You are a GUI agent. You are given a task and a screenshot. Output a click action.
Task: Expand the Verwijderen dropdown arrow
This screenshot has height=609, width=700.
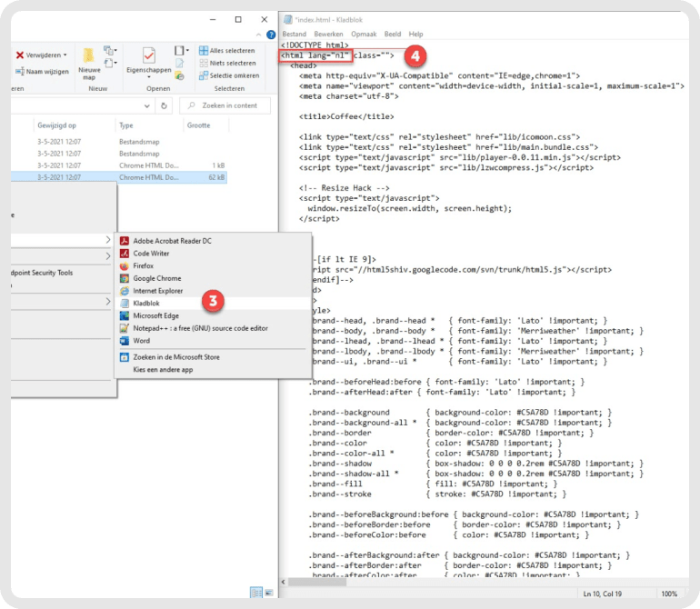[x=65, y=55]
